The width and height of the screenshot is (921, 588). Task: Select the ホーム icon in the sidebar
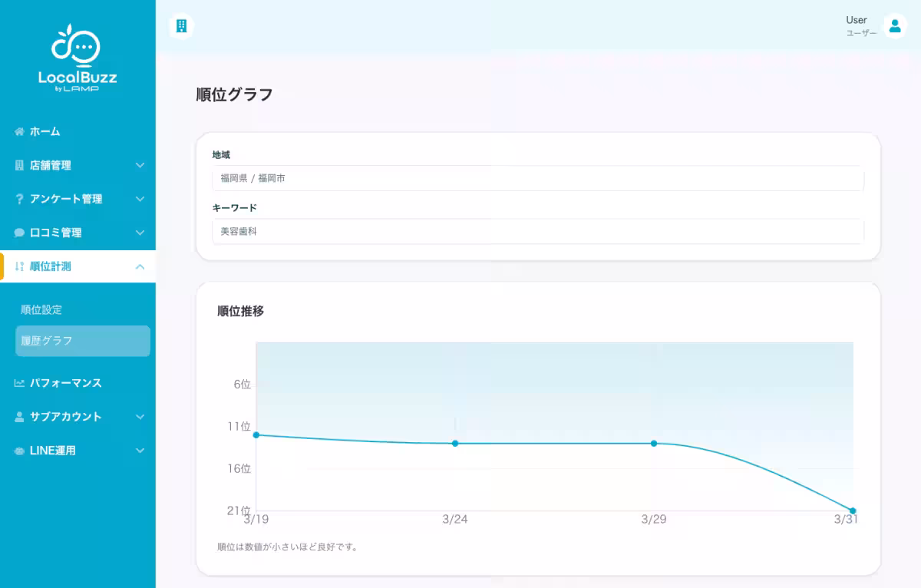[19, 131]
